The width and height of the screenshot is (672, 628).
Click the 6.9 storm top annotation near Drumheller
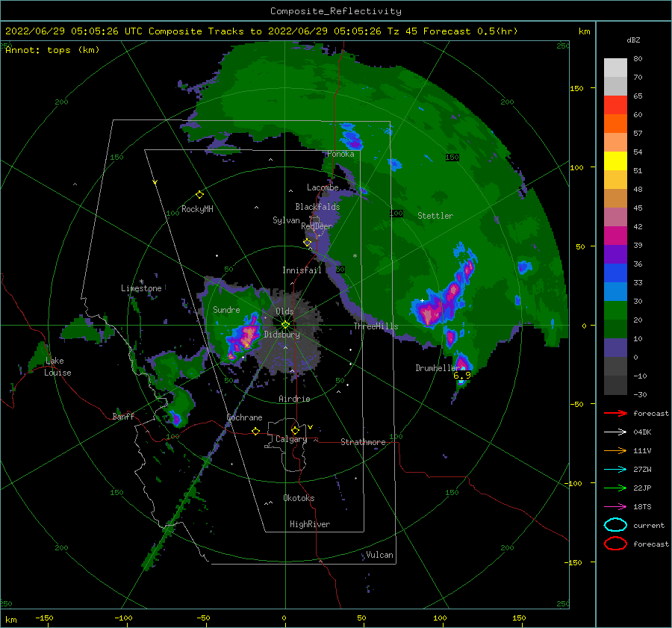pyautogui.click(x=461, y=376)
